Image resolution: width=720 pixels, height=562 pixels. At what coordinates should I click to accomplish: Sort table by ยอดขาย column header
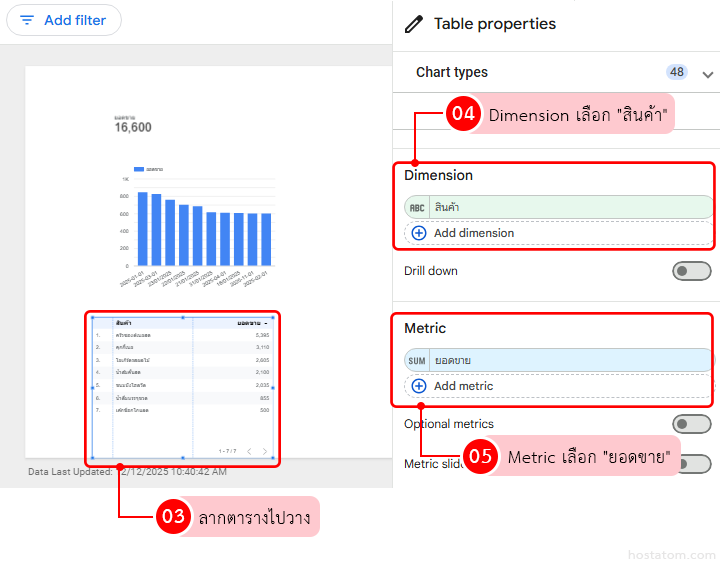[249, 324]
